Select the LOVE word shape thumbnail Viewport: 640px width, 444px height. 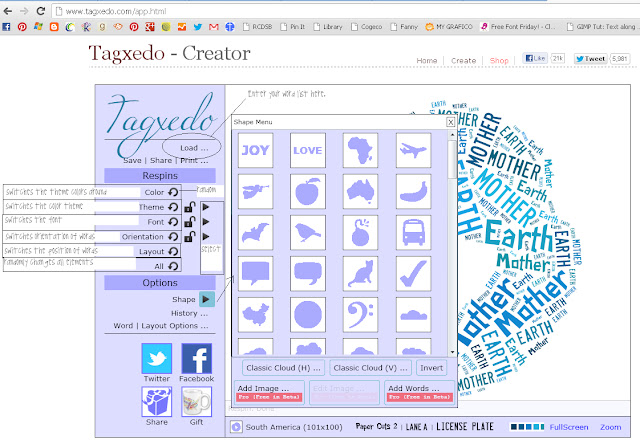point(308,150)
